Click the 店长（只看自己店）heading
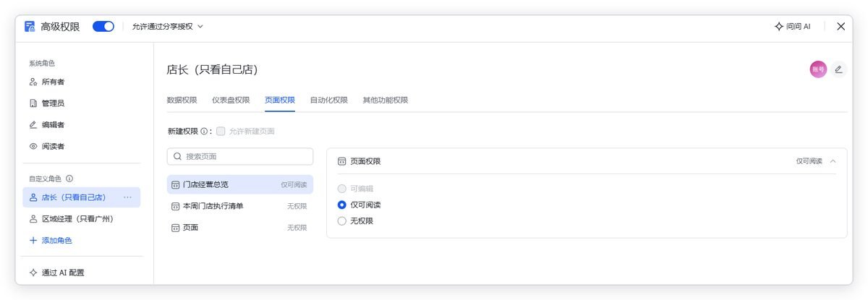Screen dimensions: 868x300 coord(213,69)
